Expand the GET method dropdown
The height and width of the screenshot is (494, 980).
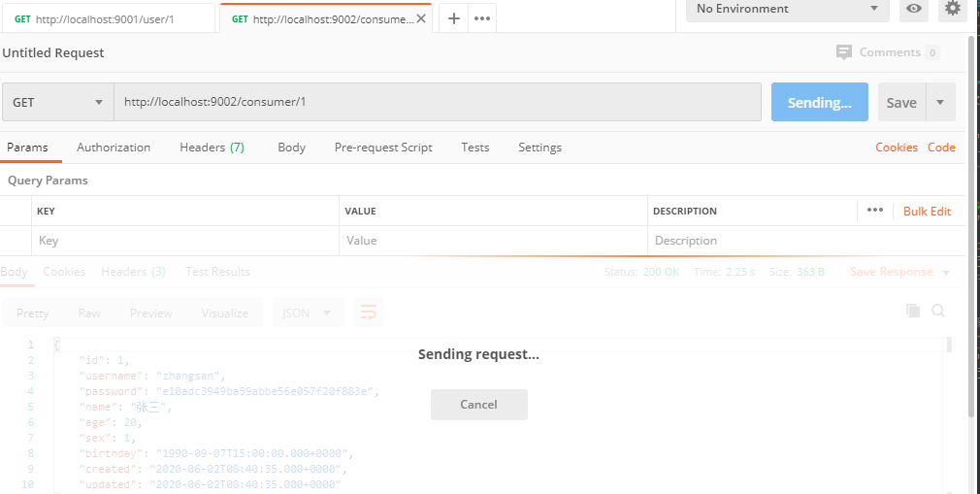[x=58, y=102]
